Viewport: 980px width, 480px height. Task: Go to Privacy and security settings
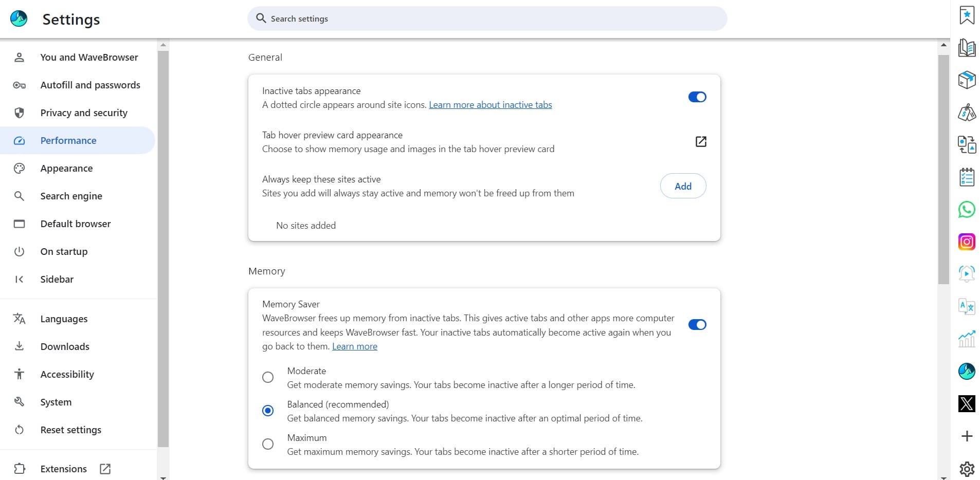tap(84, 113)
